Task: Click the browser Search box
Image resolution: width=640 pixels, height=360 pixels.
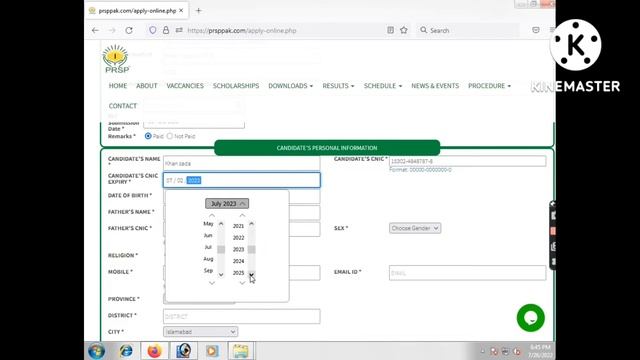Action: pos(467,30)
